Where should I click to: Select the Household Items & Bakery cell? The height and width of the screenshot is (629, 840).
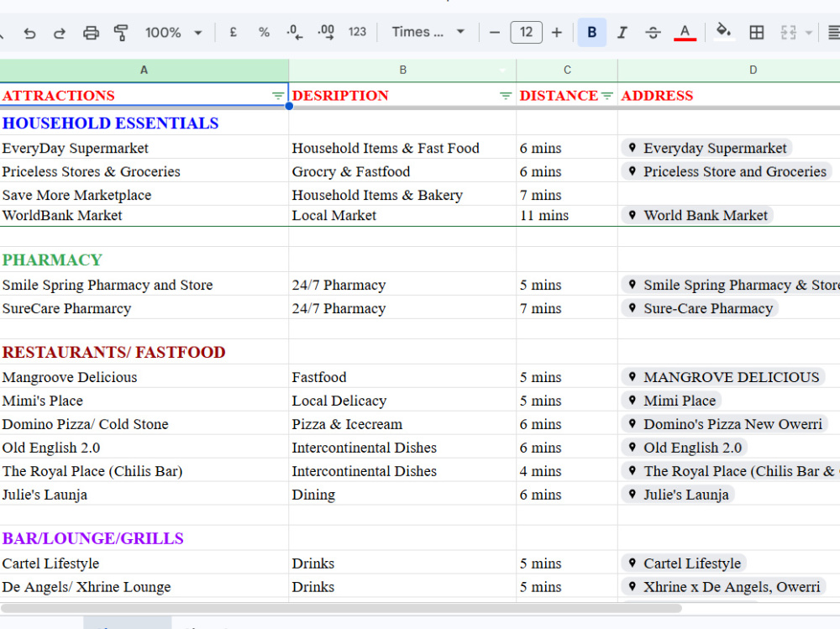click(402, 195)
